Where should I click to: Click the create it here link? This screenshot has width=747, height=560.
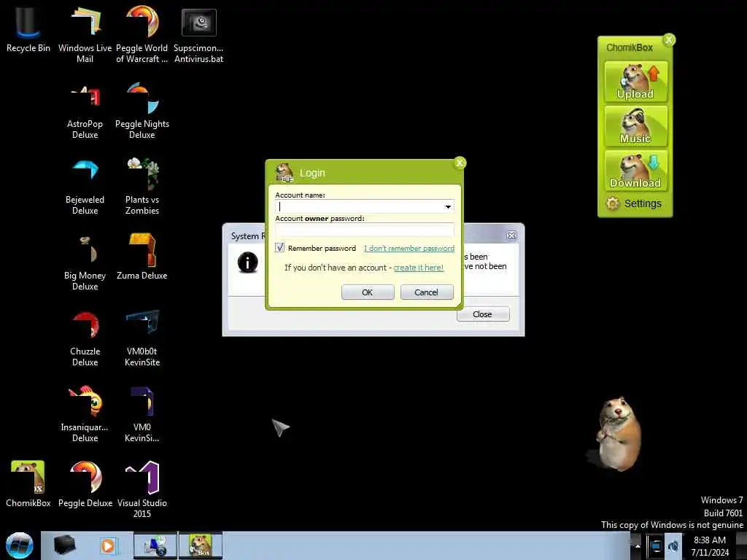point(418,268)
